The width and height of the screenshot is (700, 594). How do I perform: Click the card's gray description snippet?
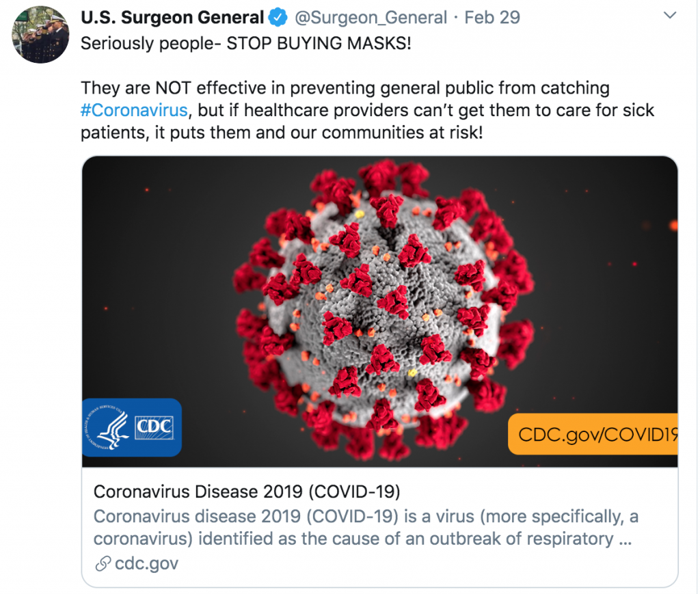[362, 527]
